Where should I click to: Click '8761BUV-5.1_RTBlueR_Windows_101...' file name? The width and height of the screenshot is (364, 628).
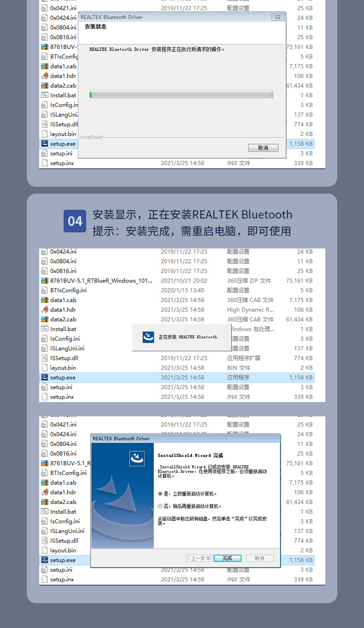tap(101, 280)
